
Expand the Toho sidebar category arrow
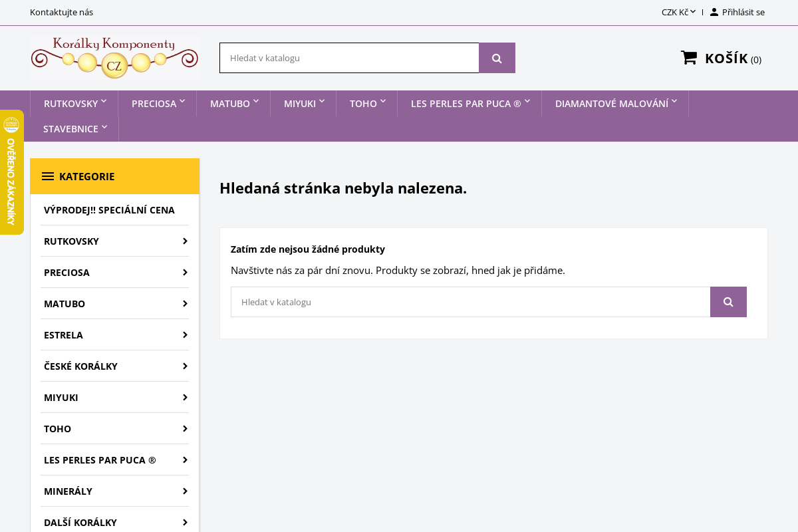(x=185, y=428)
